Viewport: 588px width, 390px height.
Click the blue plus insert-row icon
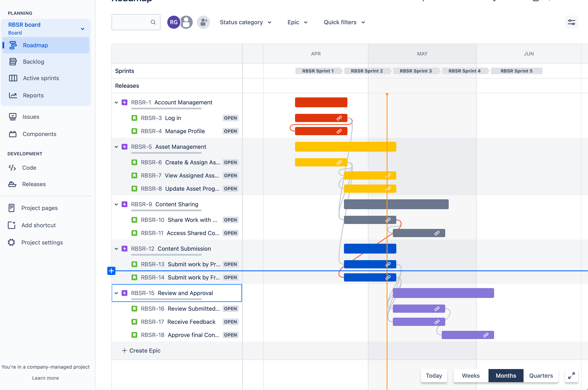[x=111, y=271]
